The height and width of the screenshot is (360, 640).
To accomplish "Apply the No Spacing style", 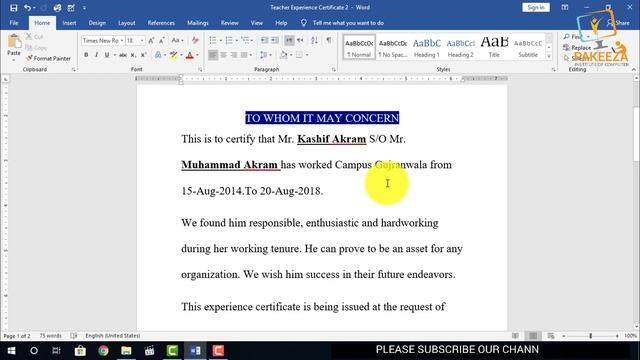I will [x=393, y=47].
